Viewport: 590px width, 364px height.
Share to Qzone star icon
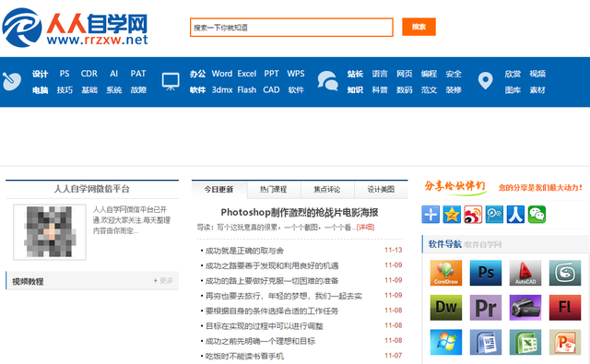click(452, 215)
